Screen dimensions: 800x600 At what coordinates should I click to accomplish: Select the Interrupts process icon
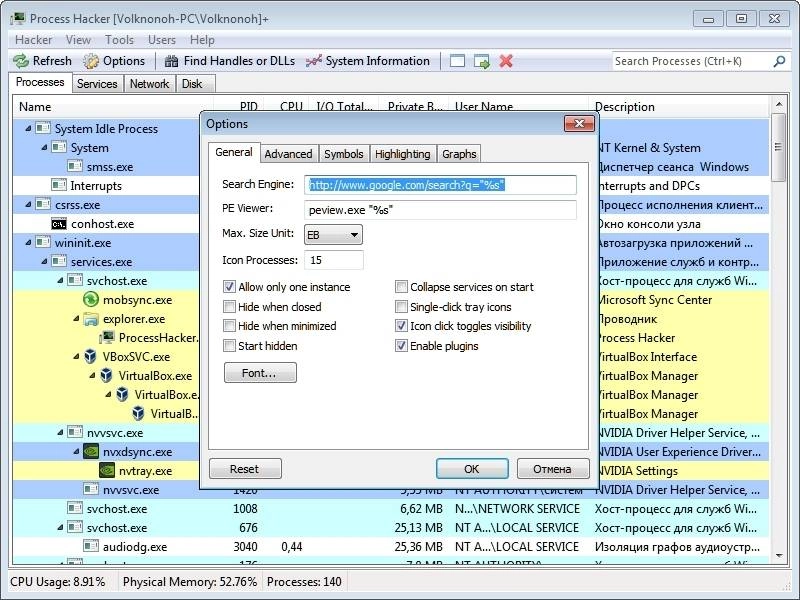59,185
